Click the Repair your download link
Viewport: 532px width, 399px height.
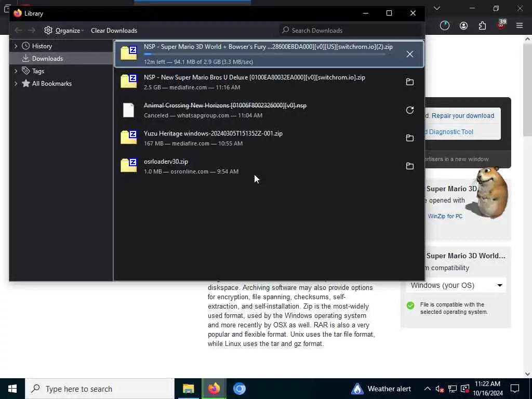(463, 116)
